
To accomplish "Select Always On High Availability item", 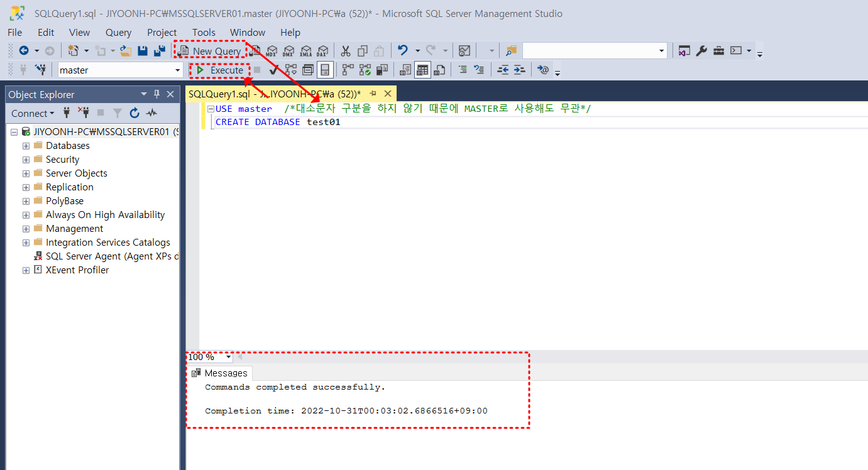I will [105, 215].
